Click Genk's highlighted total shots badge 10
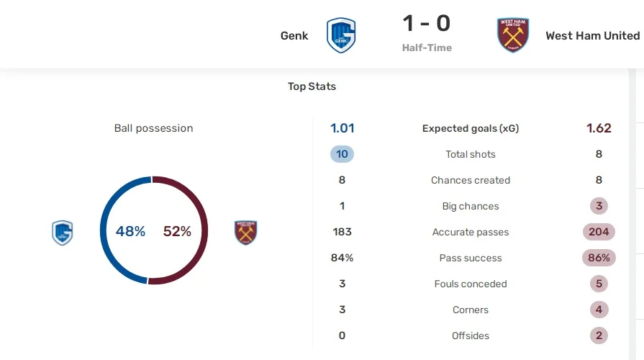 [342, 154]
